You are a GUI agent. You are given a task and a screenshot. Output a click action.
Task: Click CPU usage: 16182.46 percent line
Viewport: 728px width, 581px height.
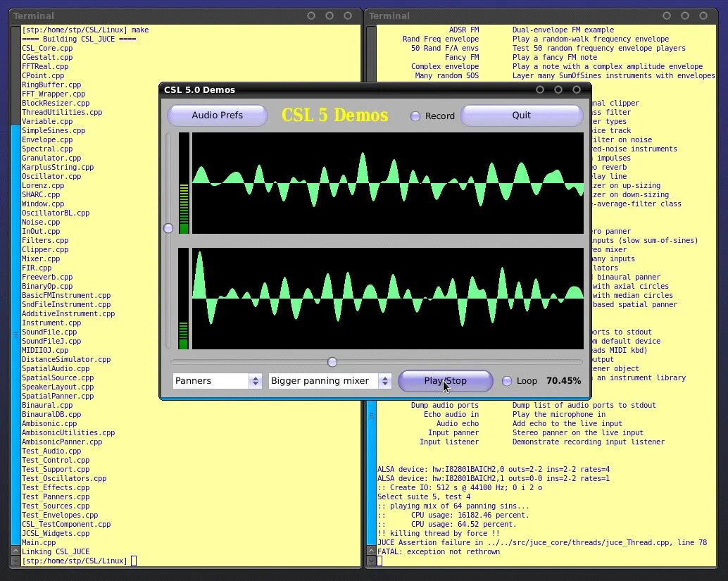pyautogui.click(x=453, y=515)
